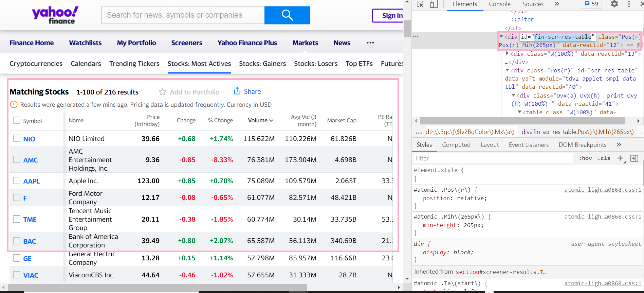Click New Style Rule plus icon
644x293 pixels.
coord(621,158)
